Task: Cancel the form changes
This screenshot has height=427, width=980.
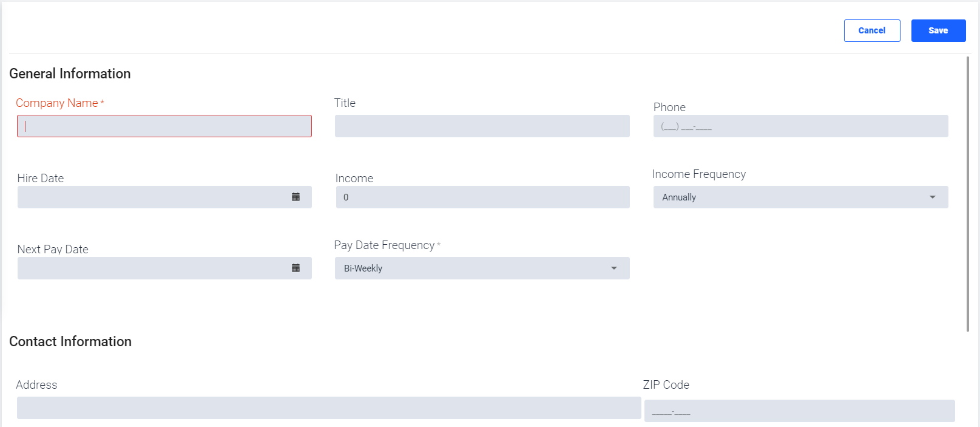Action: (x=872, y=30)
